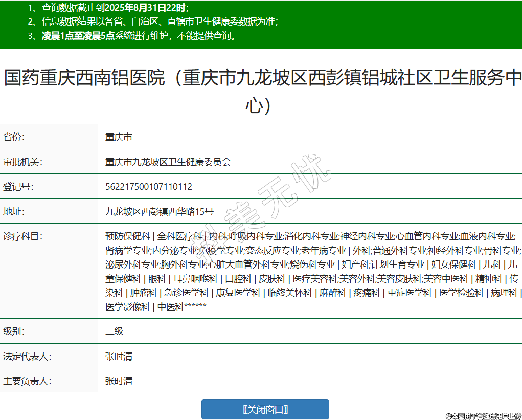522x420 pixels.
Task: Click the 地址 row label
Action: (x=14, y=211)
